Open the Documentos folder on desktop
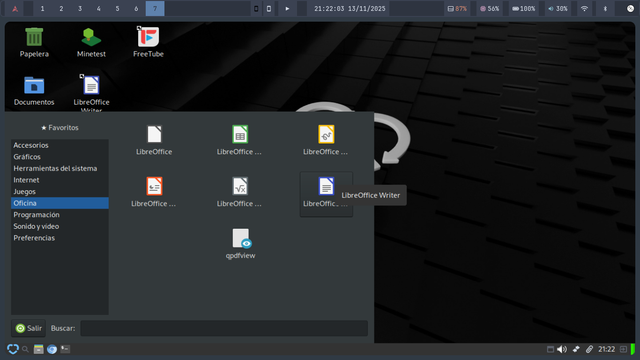640x360 pixels. coord(34,91)
